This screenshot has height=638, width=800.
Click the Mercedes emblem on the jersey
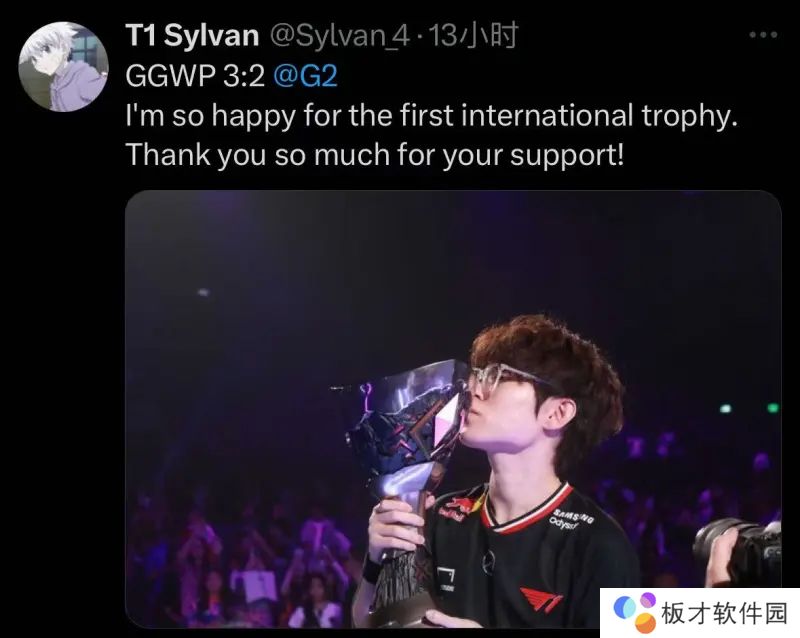tap(488, 562)
